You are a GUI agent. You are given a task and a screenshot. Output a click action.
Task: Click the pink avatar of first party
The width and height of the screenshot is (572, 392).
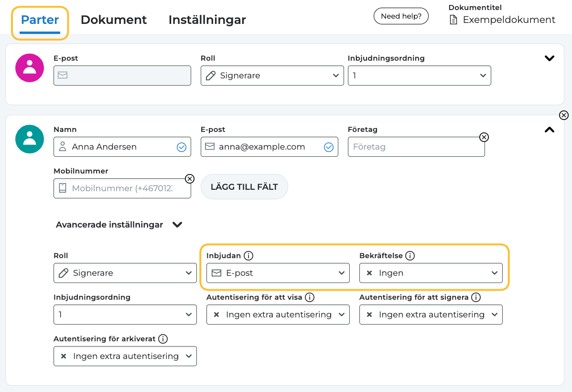(x=30, y=68)
